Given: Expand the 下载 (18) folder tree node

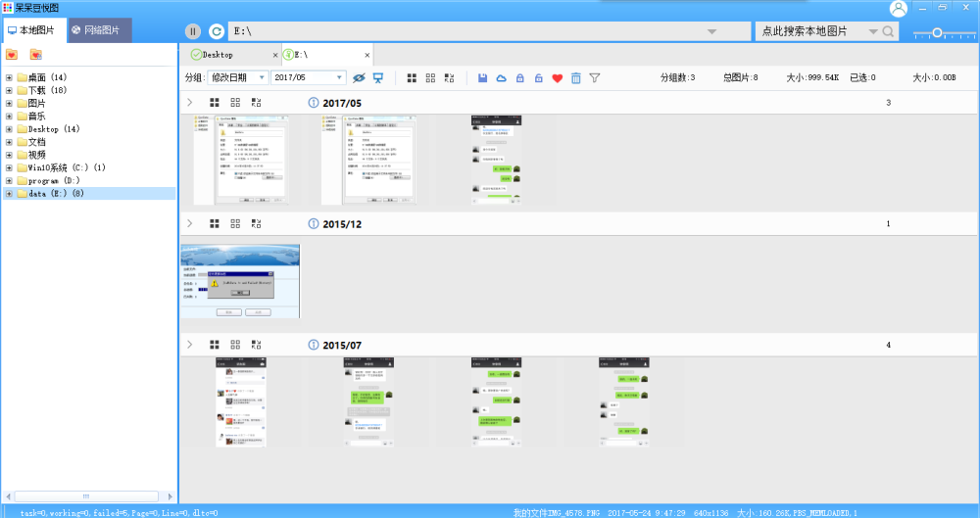Looking at the screenshot, I should tap(9, 90).
